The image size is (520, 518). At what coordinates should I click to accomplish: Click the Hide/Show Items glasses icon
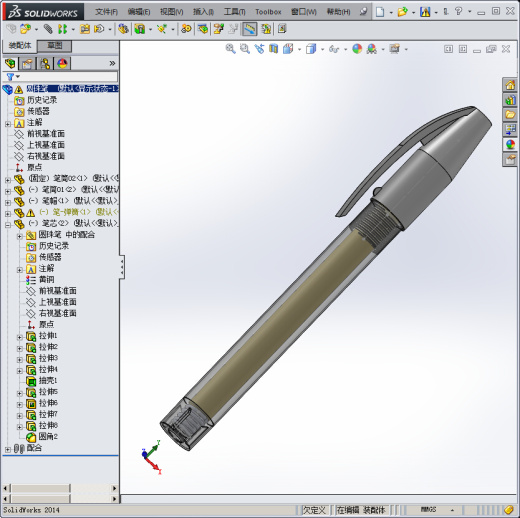(334, 49)
